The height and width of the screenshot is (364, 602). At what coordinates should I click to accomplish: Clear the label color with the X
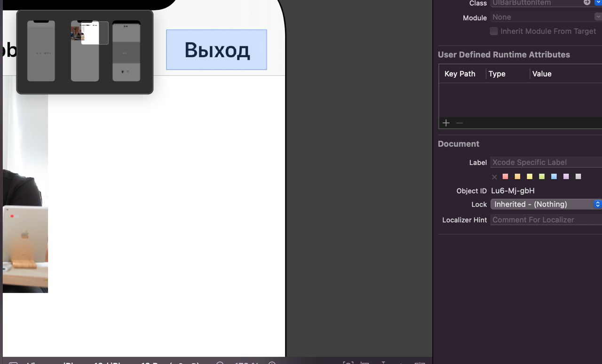tap(494, 177)
